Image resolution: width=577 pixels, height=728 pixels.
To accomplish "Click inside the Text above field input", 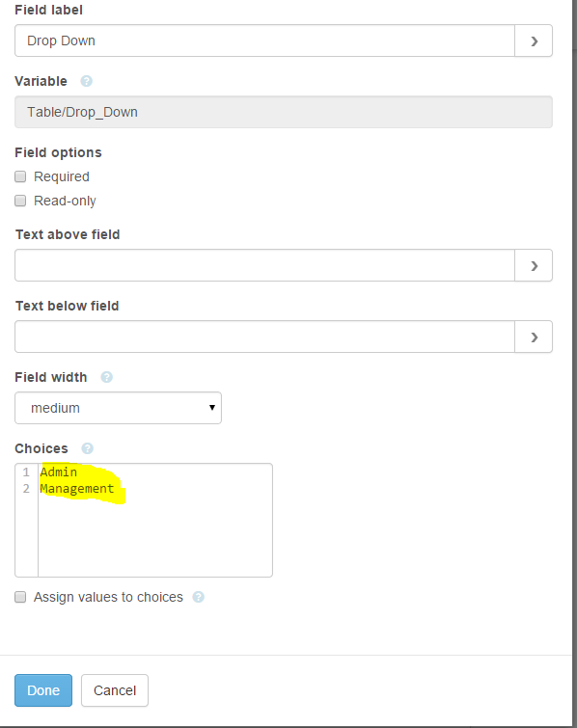I will coord(264,265).
